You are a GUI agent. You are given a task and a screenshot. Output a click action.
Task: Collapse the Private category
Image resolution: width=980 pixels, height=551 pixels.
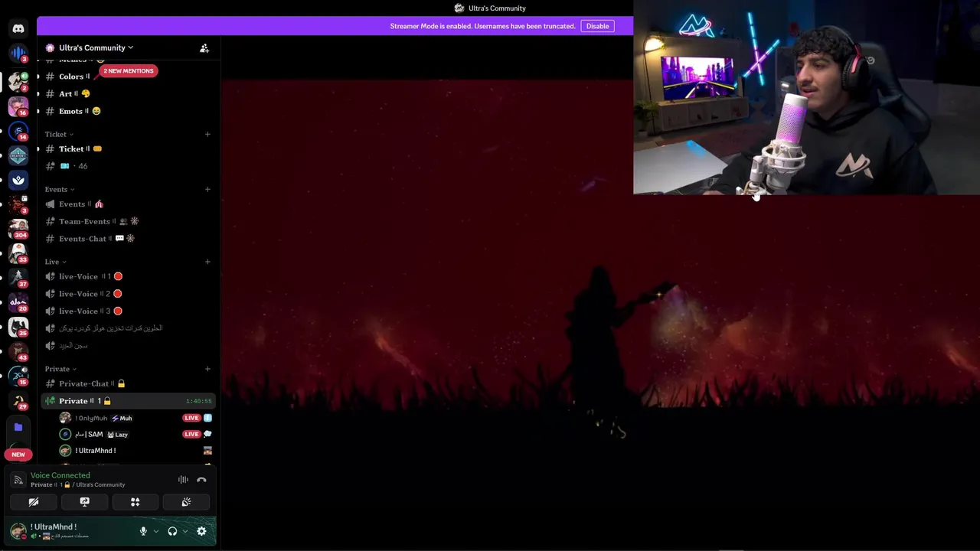[60, 369]
